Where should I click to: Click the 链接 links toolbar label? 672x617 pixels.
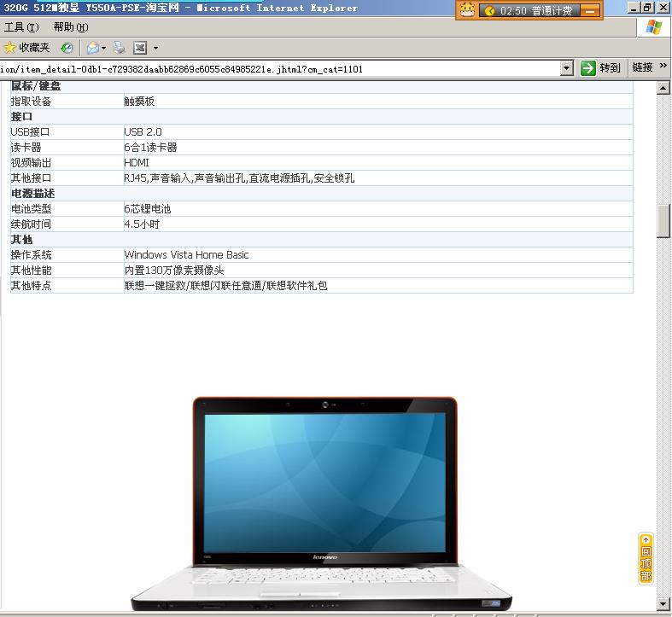point(642,67)
